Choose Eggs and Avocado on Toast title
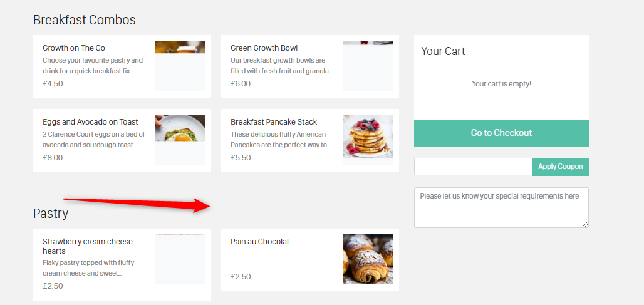The height and width of the screenshot is (305, 644). pyautogui.click(x=90, y=122)
